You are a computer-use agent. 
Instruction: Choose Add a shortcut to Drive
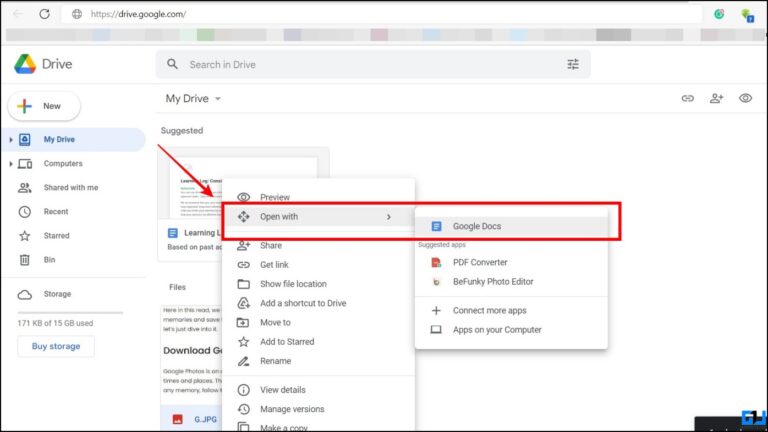[x=318, y=303]
